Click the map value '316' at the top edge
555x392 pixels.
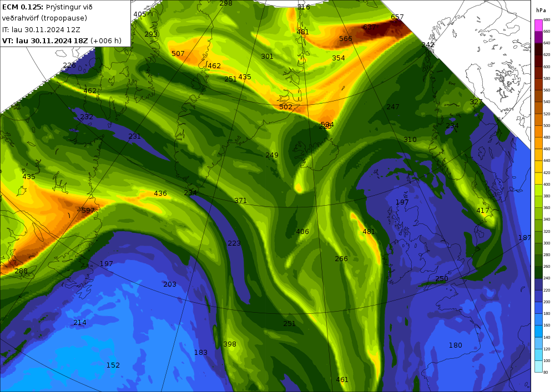click(x=304, y=7)
